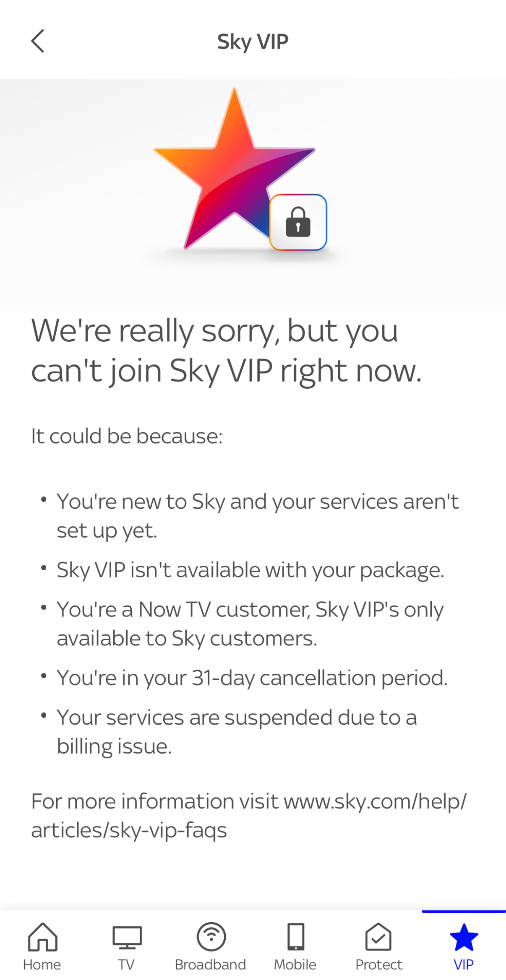Click the VIP label under the star
Screen dimensions: 506x980
click(463, 964)
